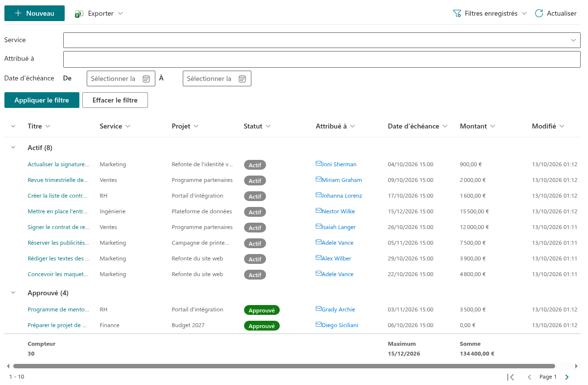Click mail icon next to Alex Wilber
588x385 pixels.
pyautogui.click(x=318, y=258)
